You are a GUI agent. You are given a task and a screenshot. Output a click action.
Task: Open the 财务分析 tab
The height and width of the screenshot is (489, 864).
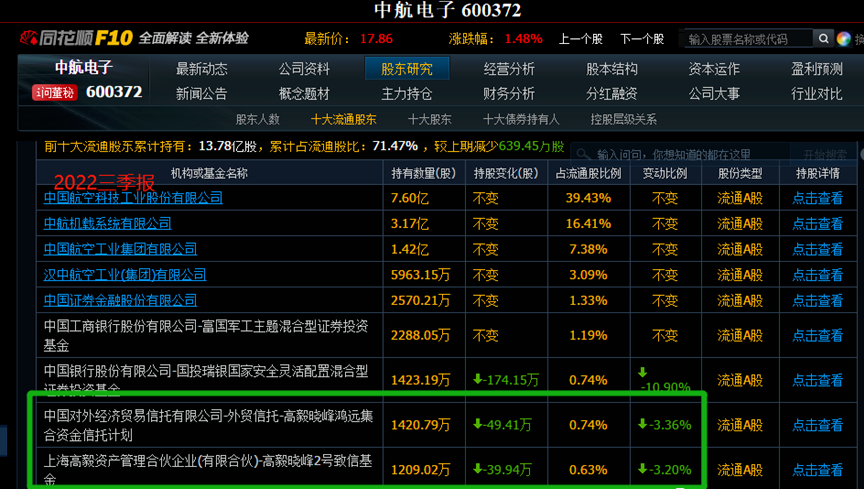(x=509, y=94)
